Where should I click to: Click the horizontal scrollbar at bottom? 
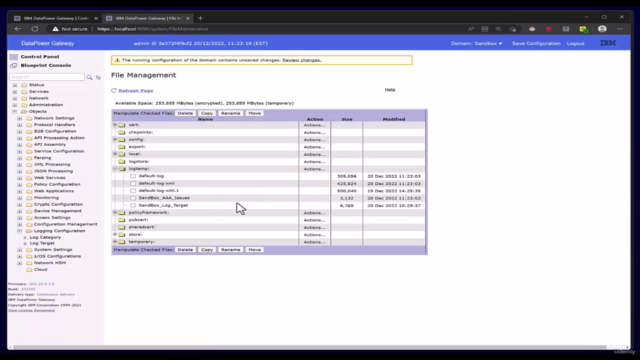coord(309,347)
